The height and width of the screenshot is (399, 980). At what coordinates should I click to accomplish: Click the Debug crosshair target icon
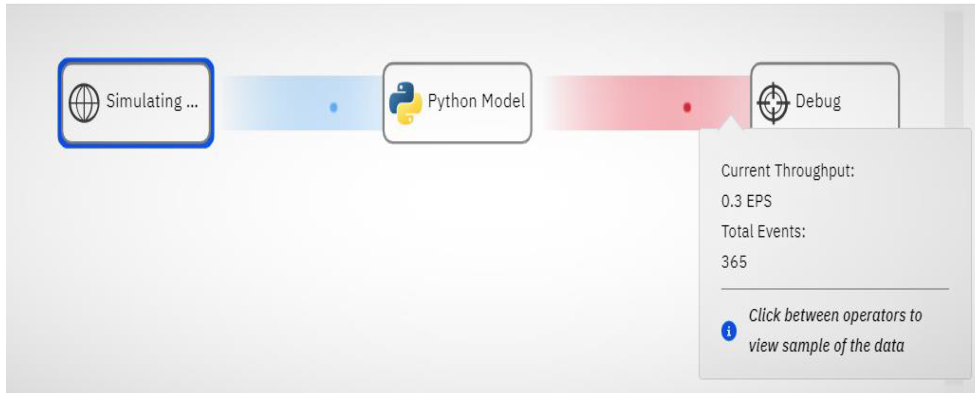[773, 103]
